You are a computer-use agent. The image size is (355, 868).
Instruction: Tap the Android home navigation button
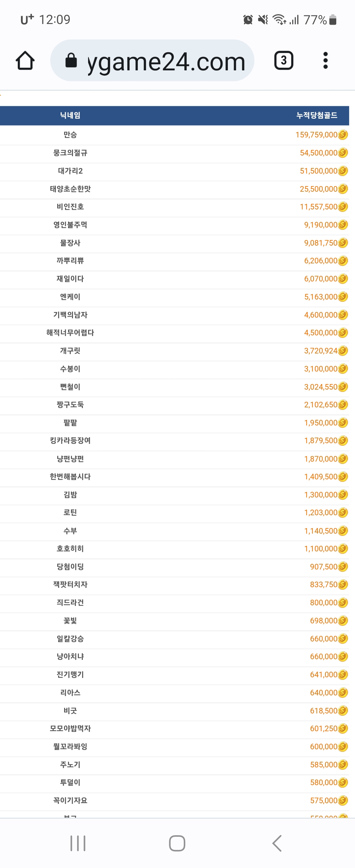click(x=177, y=843)
